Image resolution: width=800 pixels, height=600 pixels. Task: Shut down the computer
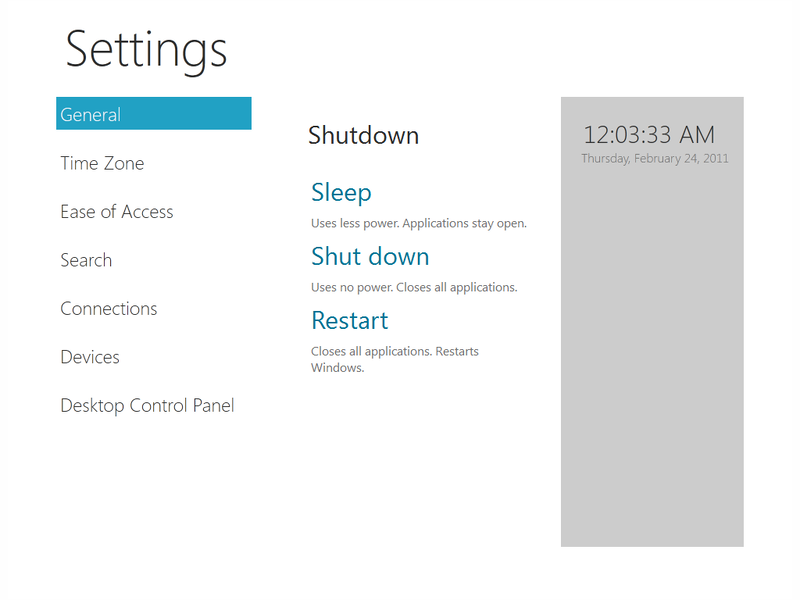370,256
